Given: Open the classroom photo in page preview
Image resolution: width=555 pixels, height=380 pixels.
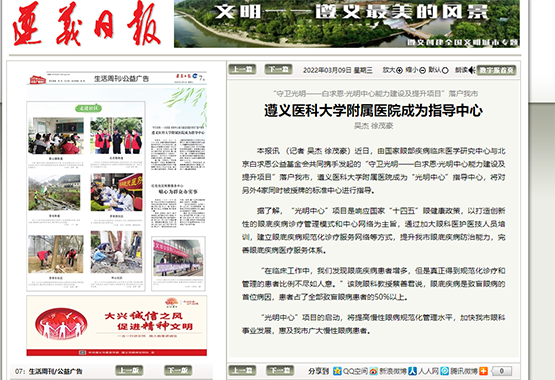Looking at the screenshot, I should (x=56, y=136).
